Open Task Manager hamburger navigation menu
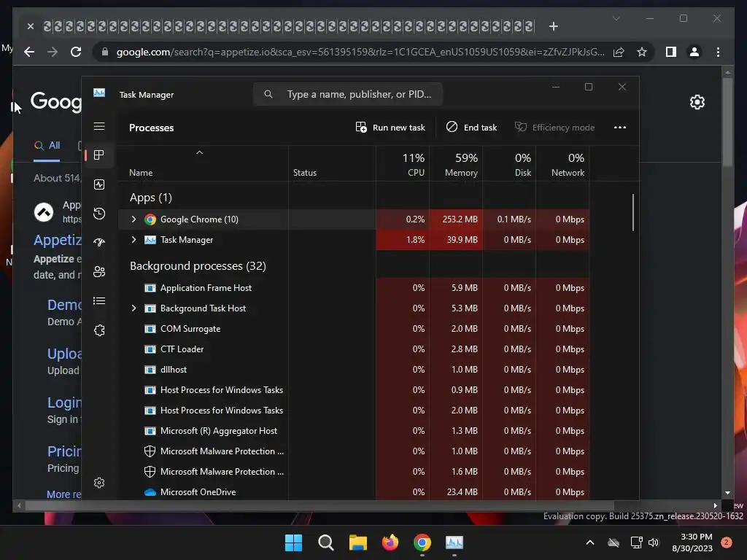The image size is (747, 560). coord(99,126)
